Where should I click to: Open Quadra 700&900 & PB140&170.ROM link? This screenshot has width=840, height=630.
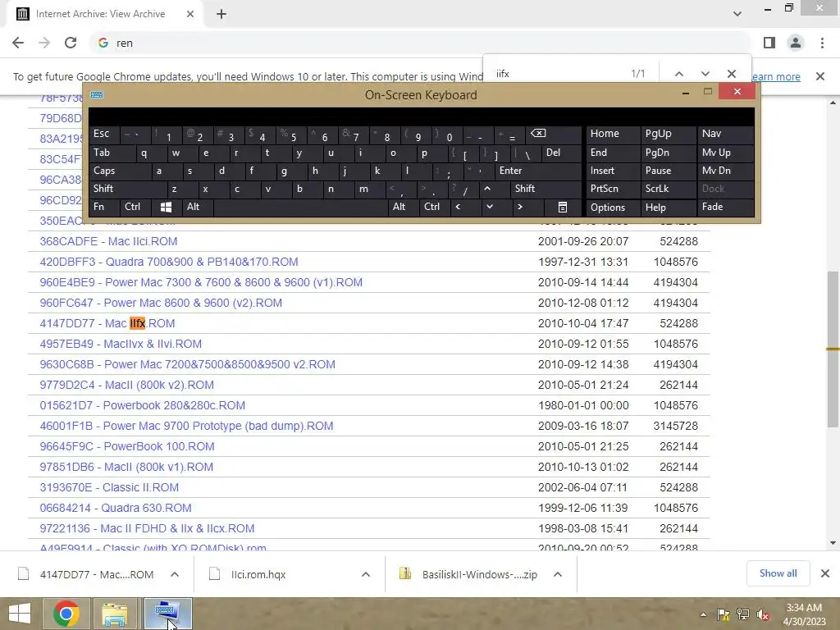click(x=169, y=262)
